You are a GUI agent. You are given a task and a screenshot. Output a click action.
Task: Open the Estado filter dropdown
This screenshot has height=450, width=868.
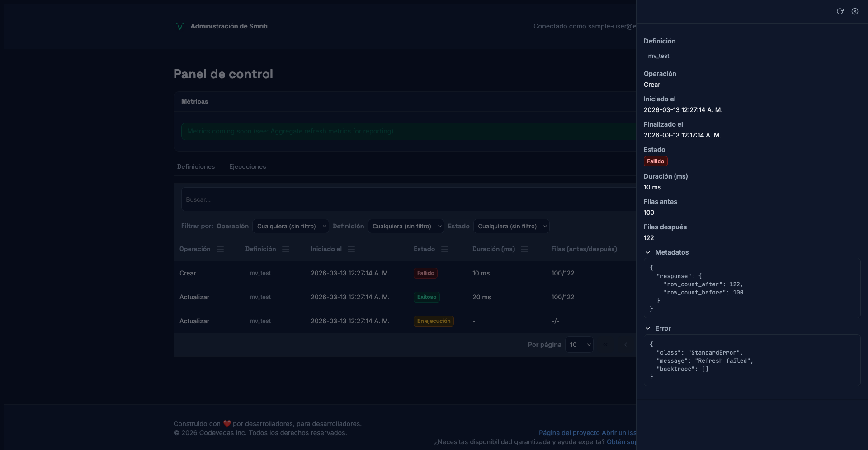511,226
